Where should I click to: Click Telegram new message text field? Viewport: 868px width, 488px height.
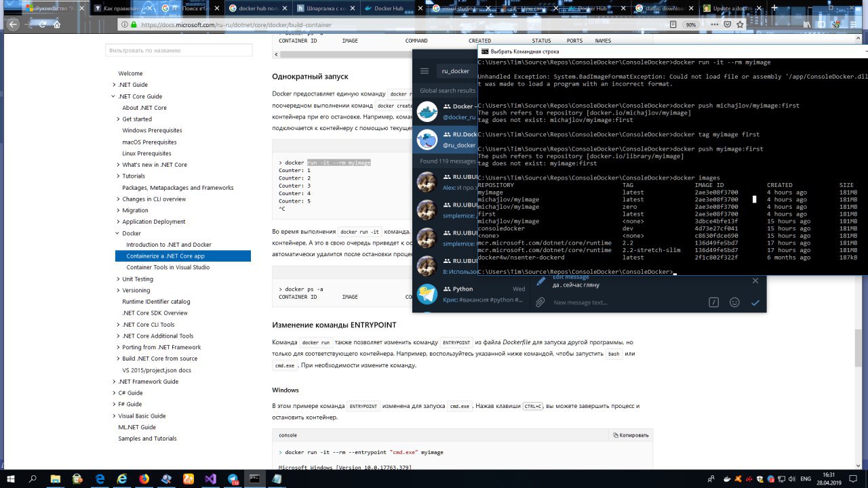pos(627,302)
